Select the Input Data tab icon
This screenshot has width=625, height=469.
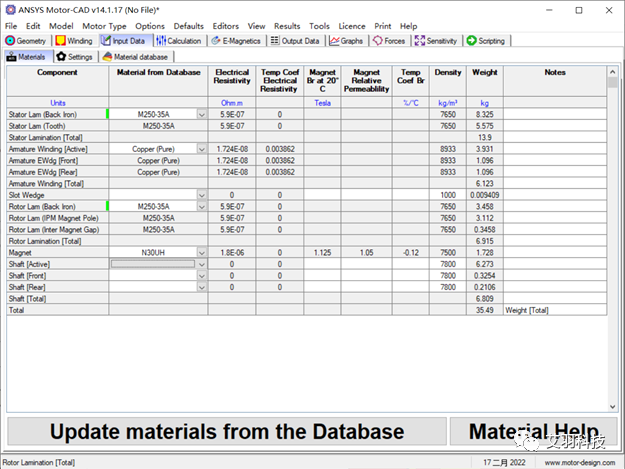(x=106, y=41)
